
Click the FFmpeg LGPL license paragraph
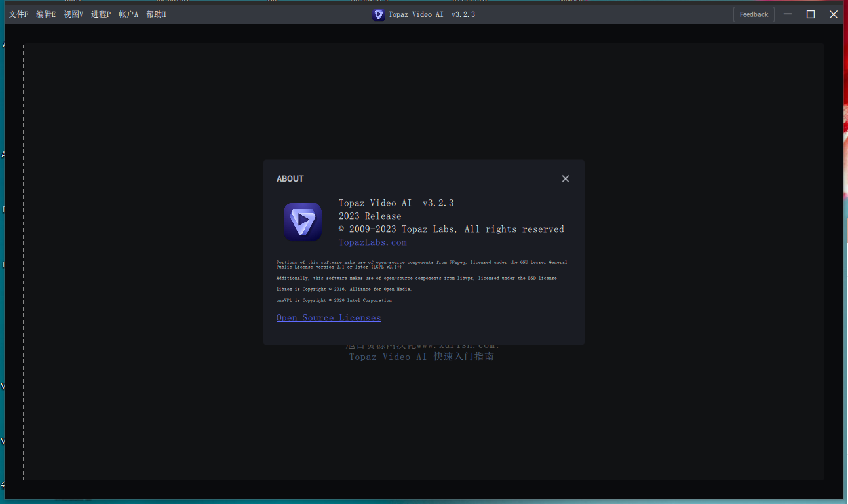[422, 265]
